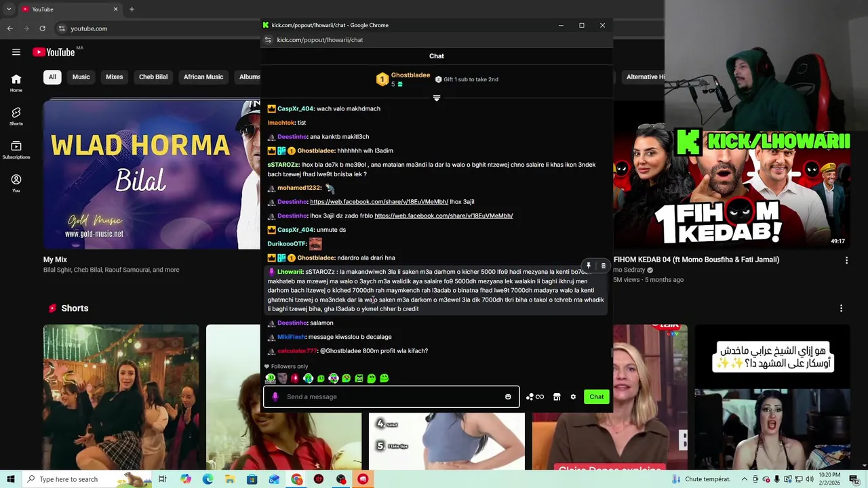Insert the first green emote from quick row
Image resolution: width=868 pixels, height=488 pixels.
click(271, 378)
